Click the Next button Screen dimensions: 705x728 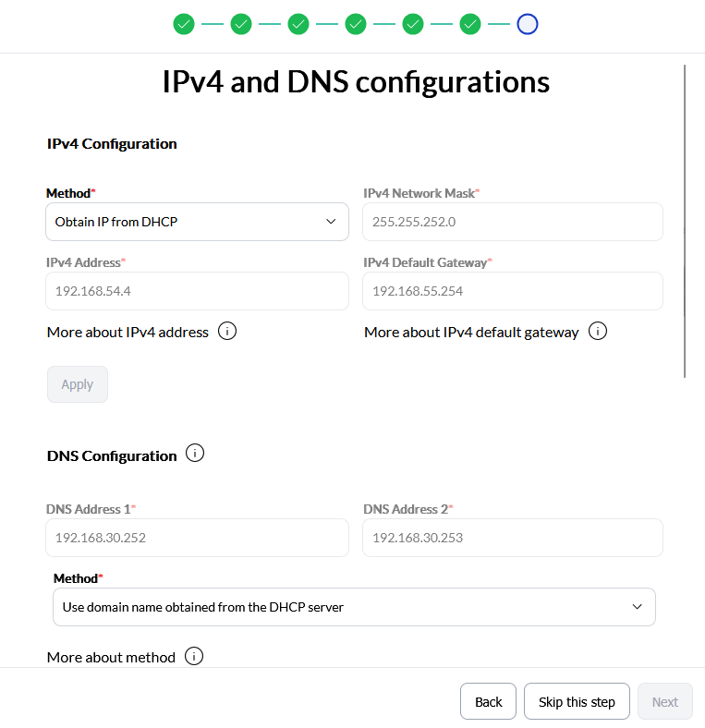coord(665,701)
